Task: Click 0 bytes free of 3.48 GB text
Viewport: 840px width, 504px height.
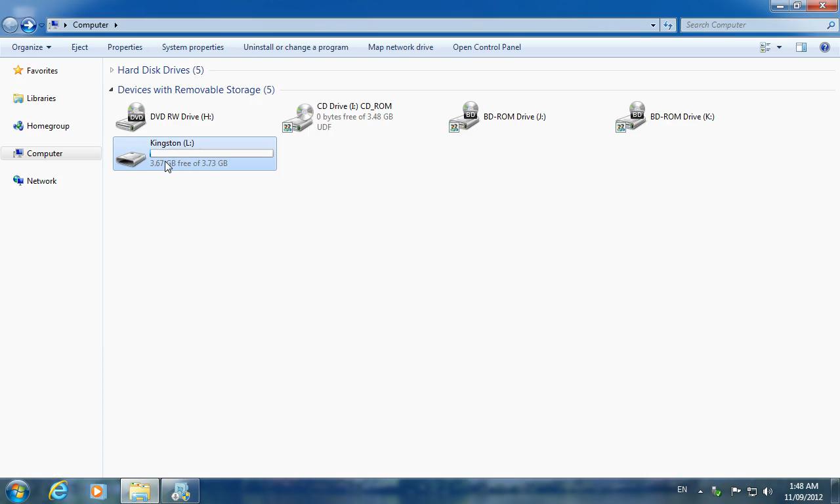Action: [355, 117]
